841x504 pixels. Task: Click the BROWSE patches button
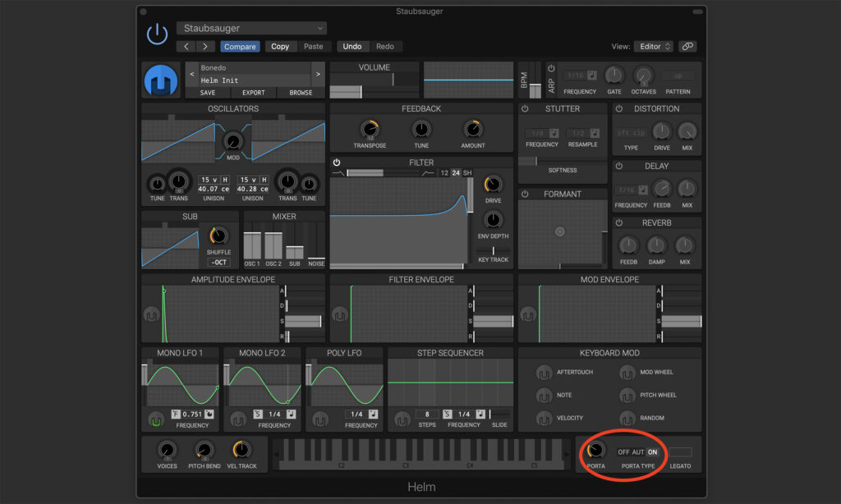point(301,93)
